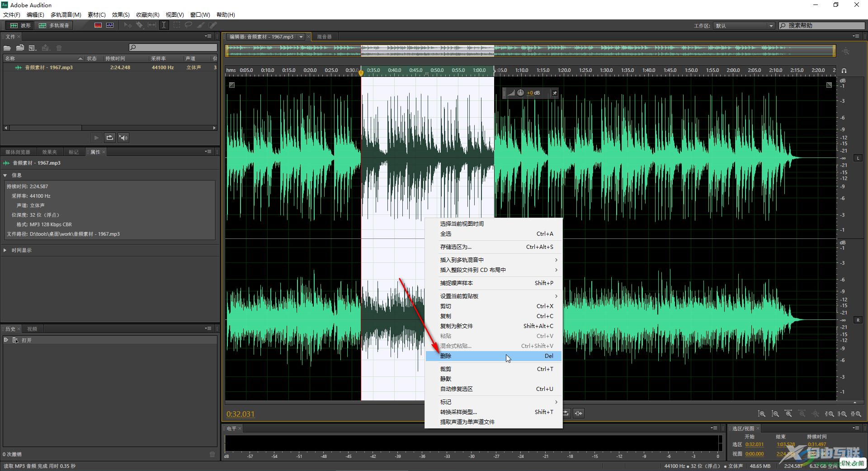Toggle auto-play speaker in Files panel
868x471 pixels.
pos(123,138)
